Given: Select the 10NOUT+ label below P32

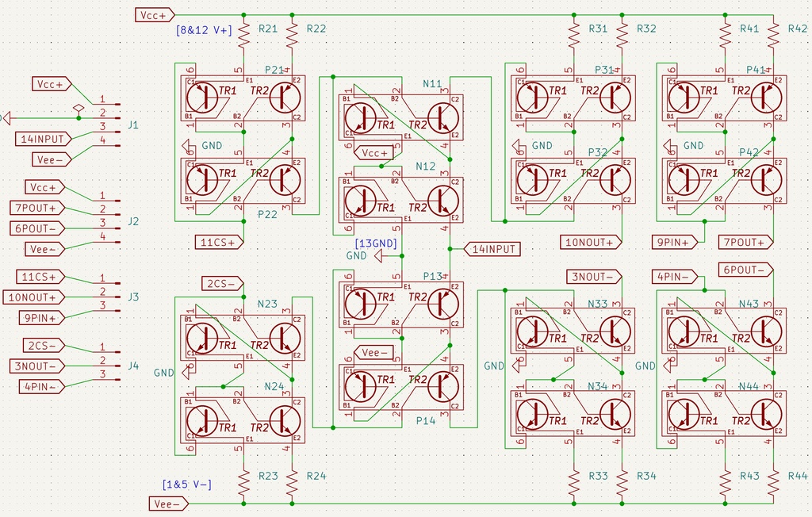Looking at the screenshot, I should pos(591,242).
